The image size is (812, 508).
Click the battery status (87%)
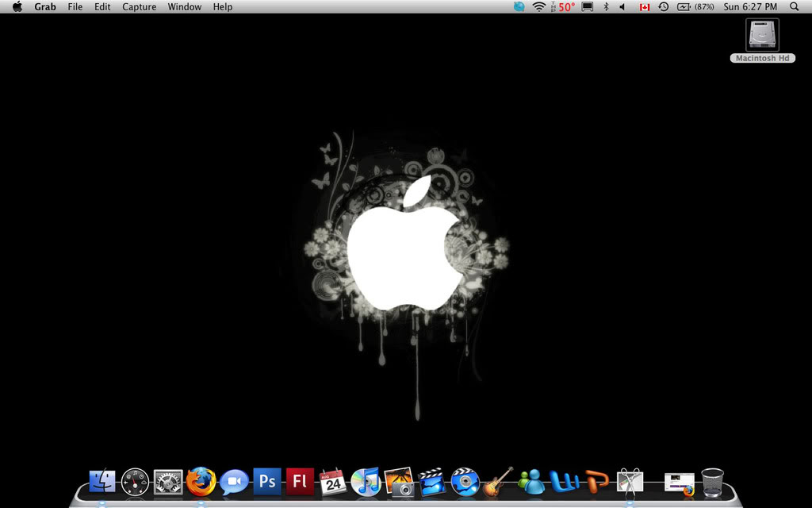coord(695,6)
